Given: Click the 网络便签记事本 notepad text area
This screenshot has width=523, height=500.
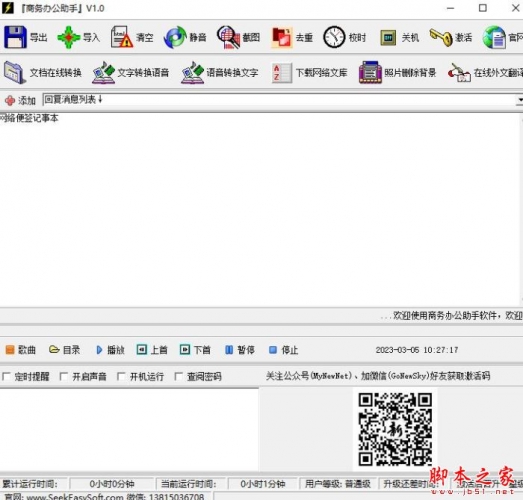Looking at the screenshot, I should 260,210.
